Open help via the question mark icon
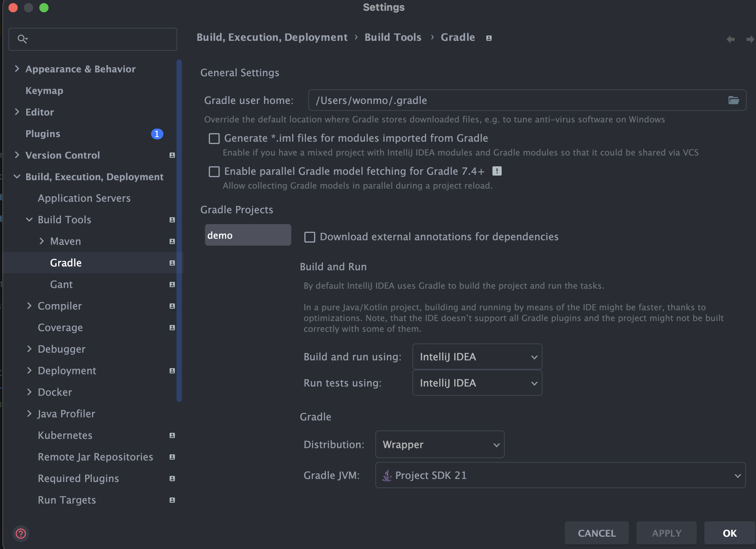Screen dimensions: 756x549 point(21,533)
